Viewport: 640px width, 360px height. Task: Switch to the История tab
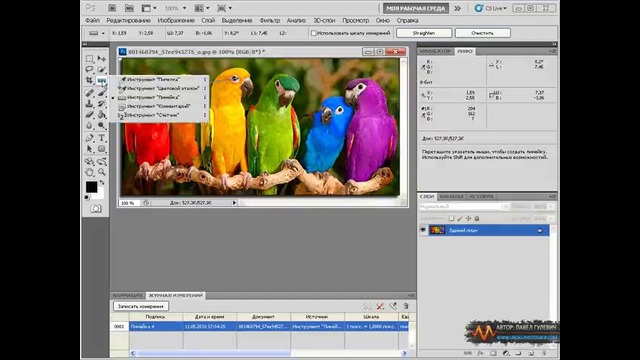[481, 197]
